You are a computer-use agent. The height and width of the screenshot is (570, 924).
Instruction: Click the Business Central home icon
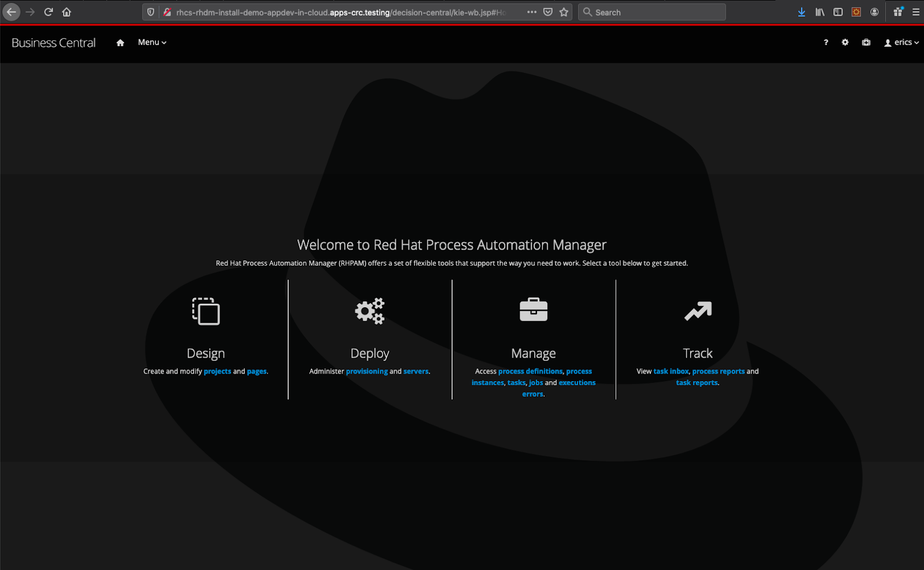click(x=120, y=43)
